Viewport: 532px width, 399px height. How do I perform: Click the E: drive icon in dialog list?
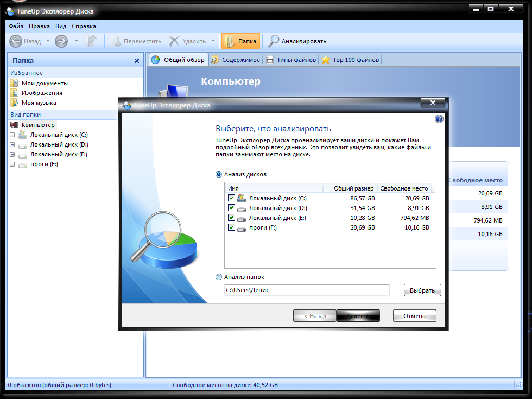point(241,219)
